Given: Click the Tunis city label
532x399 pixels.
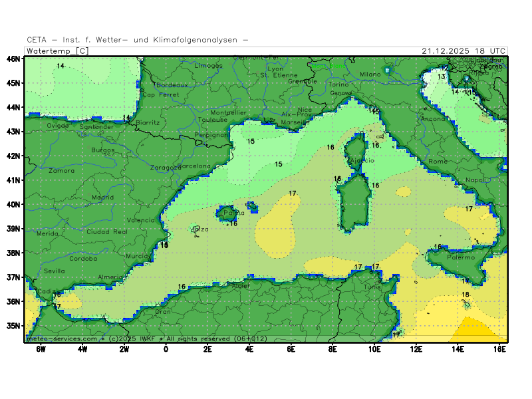Looking at the screenshot, I should 372,287.
